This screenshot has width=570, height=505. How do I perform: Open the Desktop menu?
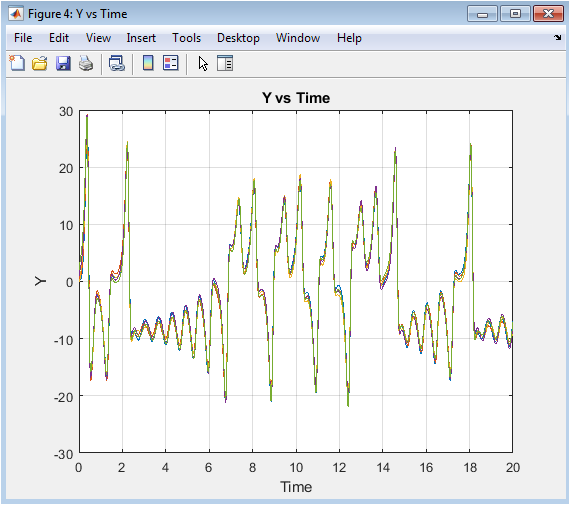pos(238,38)
